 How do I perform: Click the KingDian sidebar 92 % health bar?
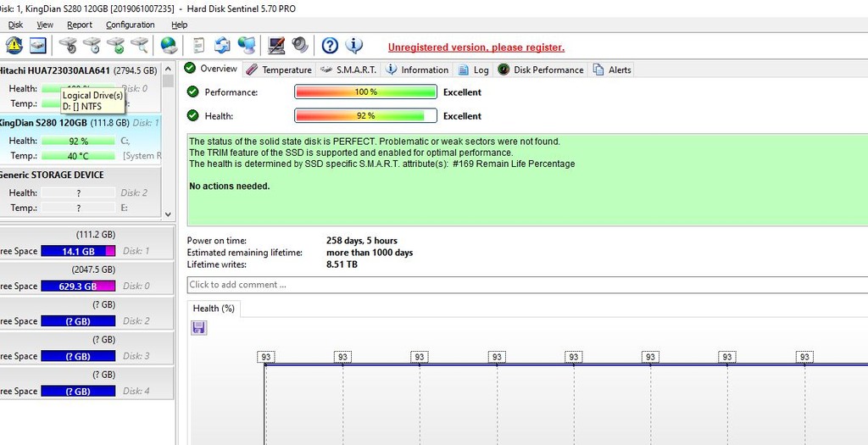tap(78, 141)
